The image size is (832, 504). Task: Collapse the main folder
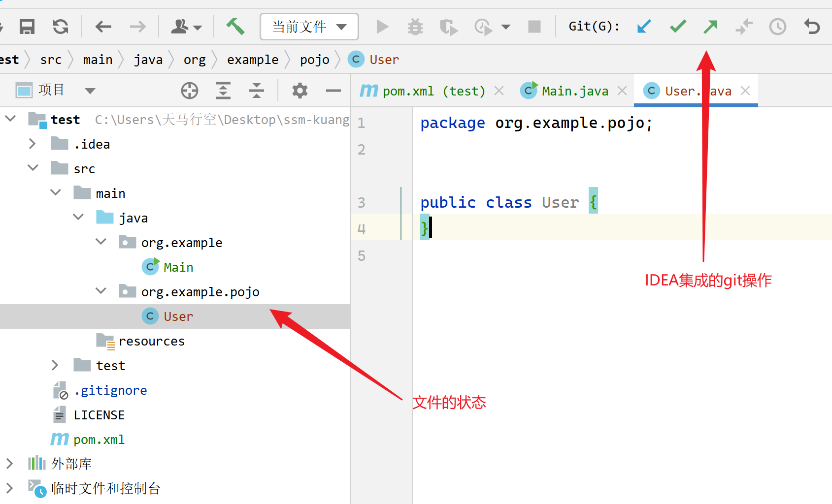(56, 192)
